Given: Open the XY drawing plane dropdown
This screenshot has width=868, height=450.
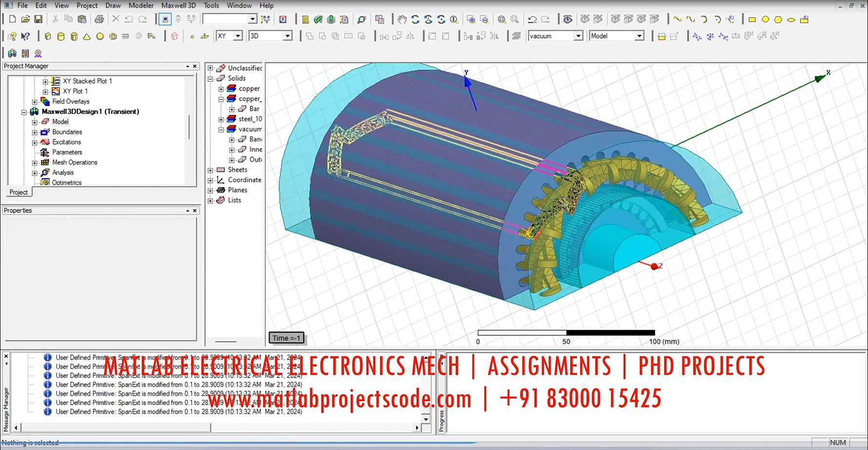Looking at the screenshot, I should tap(237, 36).
